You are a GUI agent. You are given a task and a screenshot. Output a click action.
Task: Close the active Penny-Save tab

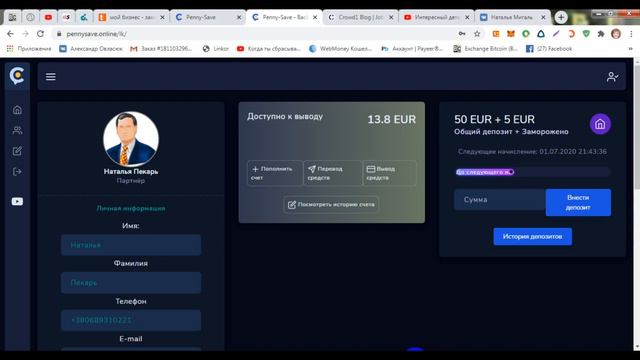315,18
